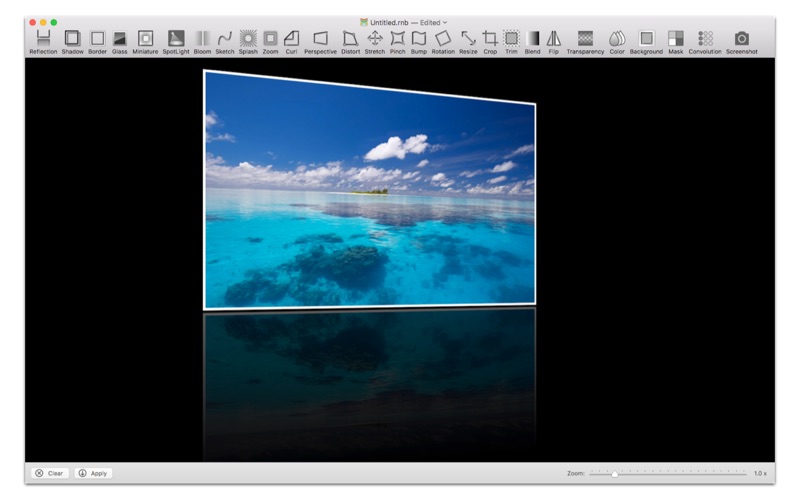Click the Clear button
This screenshot has width=800, height=500.
pos(49,473)
